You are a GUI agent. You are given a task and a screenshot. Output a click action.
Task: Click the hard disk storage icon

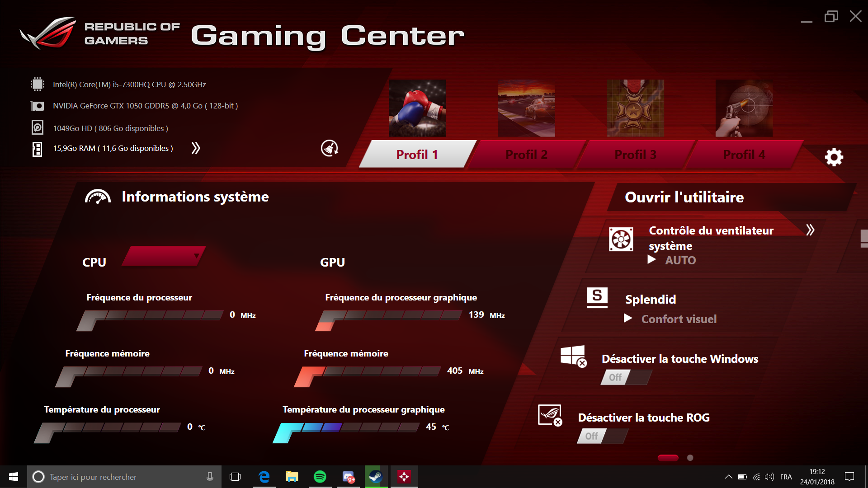(x=38, y=127)
